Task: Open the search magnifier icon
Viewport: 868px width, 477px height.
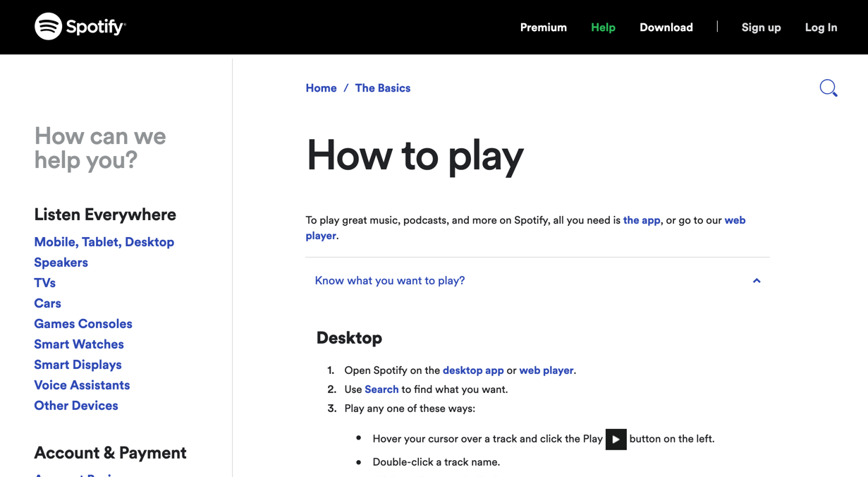Action: click(829, 88)
